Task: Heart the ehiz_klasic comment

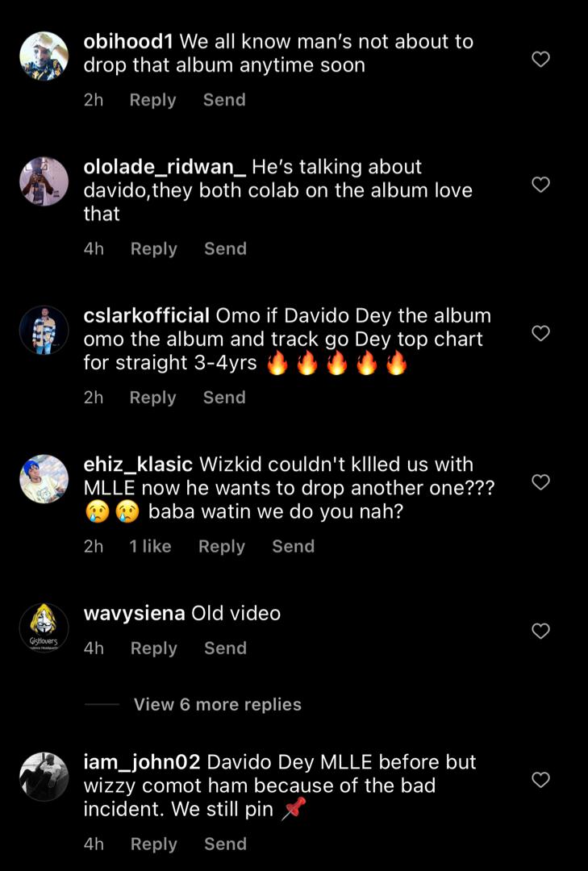Action: [541, 482]
